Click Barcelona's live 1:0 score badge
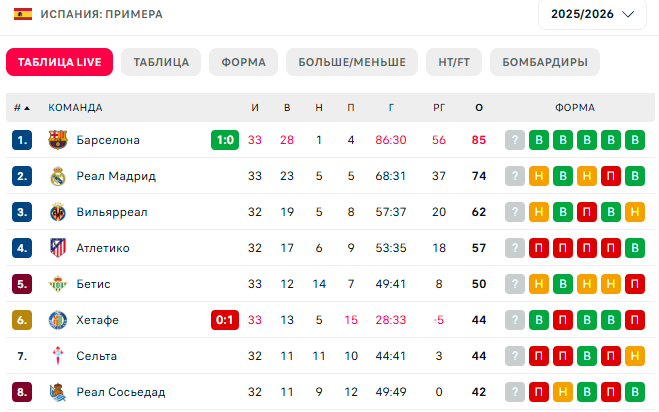Image resolution: width=659 pixels, height=412 pixels. 225,140
